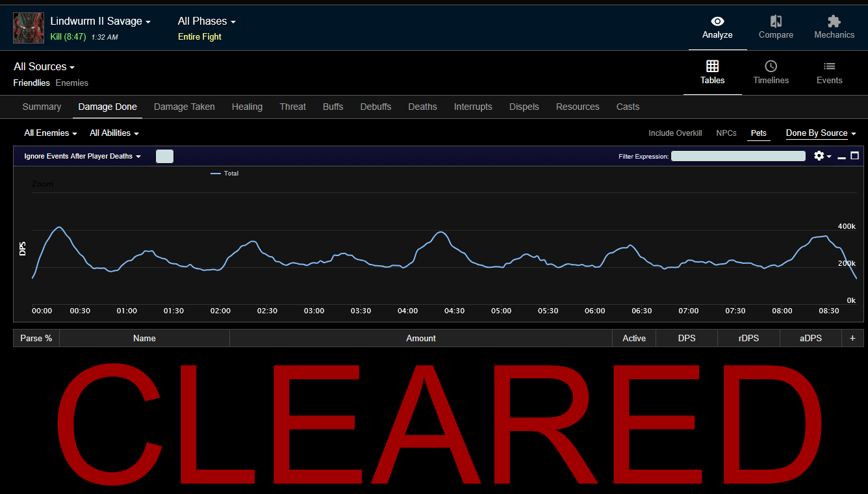Toggle Include Overkill
The height and width of the screenshot is (494, 868).
click(x=675, y=133)
